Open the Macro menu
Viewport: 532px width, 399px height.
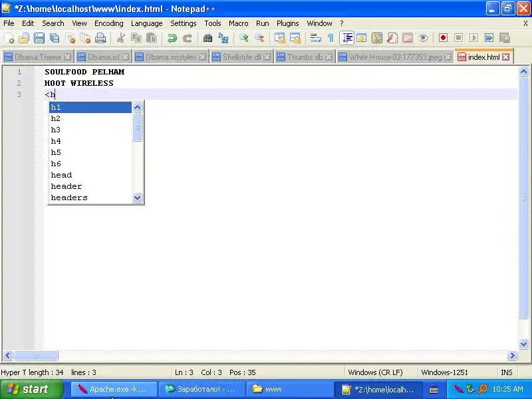239,23
